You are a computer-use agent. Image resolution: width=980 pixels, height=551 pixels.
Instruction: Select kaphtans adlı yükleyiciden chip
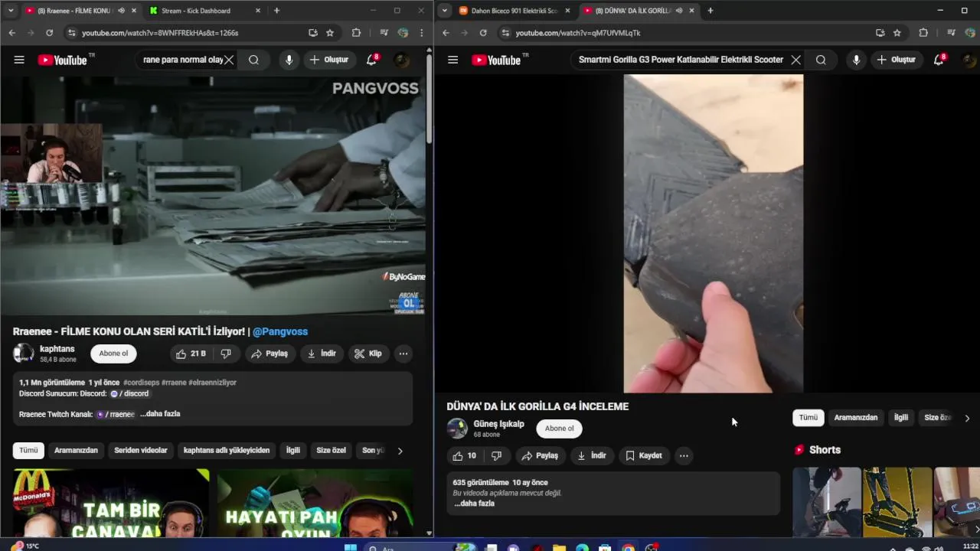pyautogui.click(x=227, y=451)
